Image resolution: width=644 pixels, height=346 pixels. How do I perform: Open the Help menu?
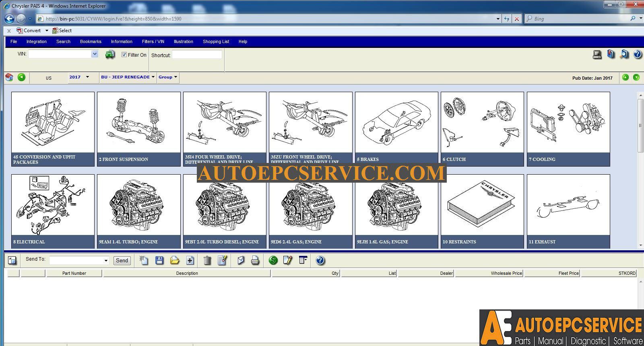click(x=243, y=41)
